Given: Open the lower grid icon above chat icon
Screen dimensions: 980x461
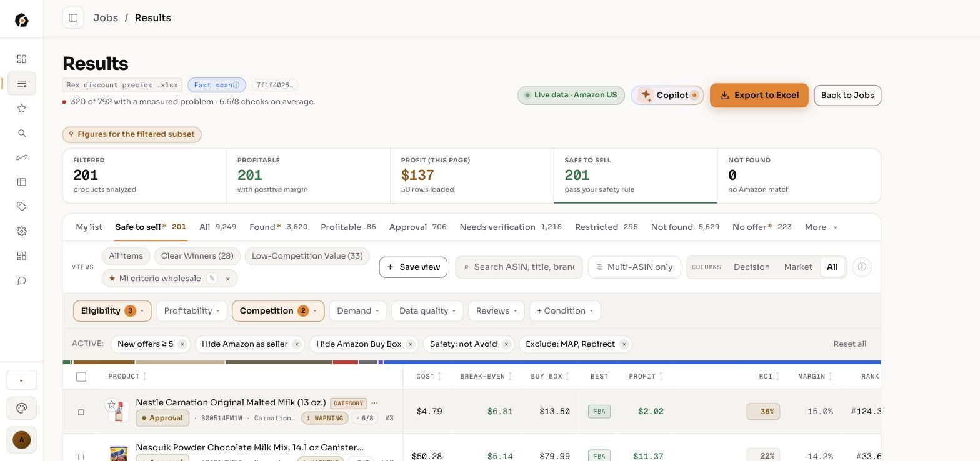Looking at the screenshot, I should [22, 256].
